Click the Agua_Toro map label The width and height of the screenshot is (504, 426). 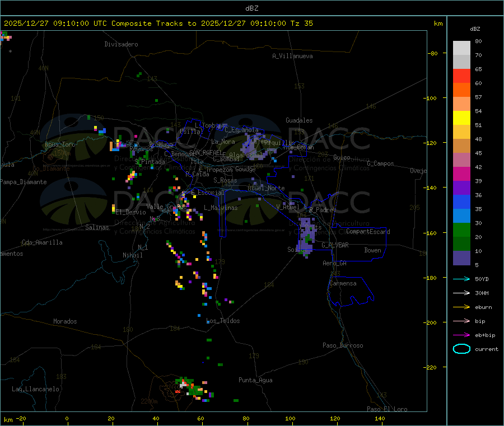pyautogui.click(x=60, y=144)
